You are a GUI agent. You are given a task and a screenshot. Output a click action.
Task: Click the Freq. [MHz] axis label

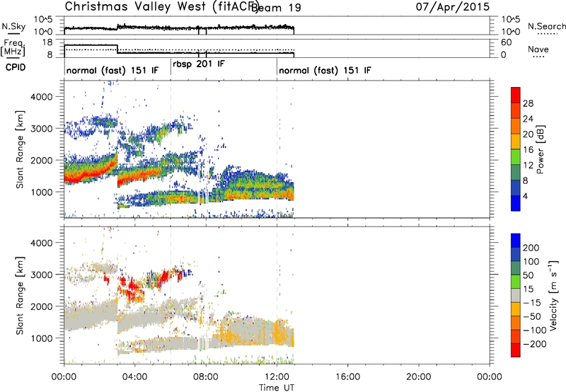tap(13, 47)
